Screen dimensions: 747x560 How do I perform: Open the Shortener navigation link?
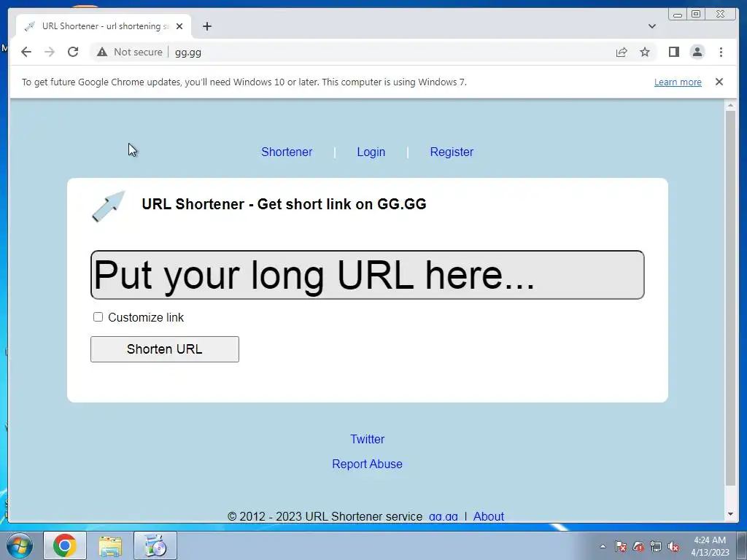pyautogui.click(x=287, y=152)
